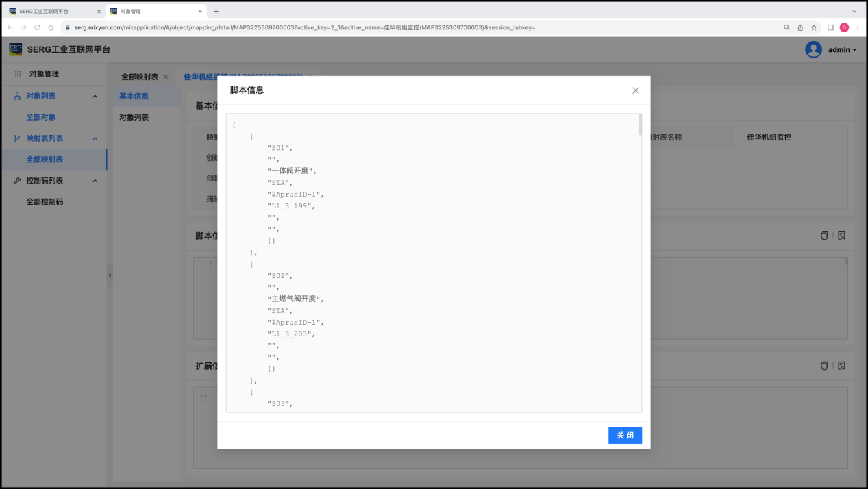868x489 pixels.
Task: Select the 全部映射表 tab
Action: tap(140, 77)
